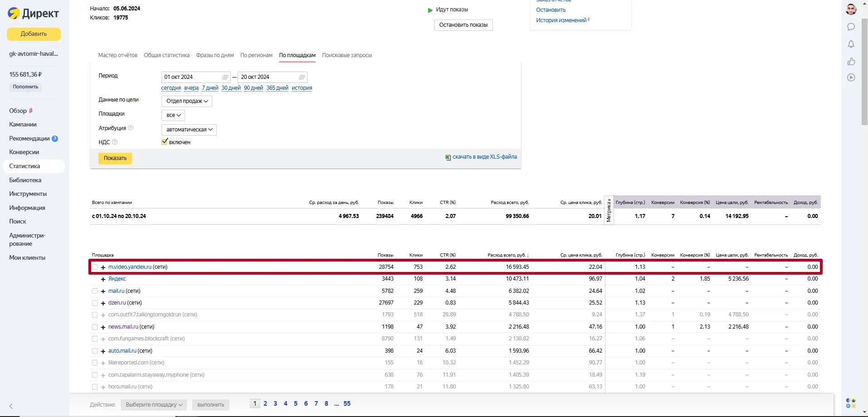Open the notifications bell icon

point(851,44)
